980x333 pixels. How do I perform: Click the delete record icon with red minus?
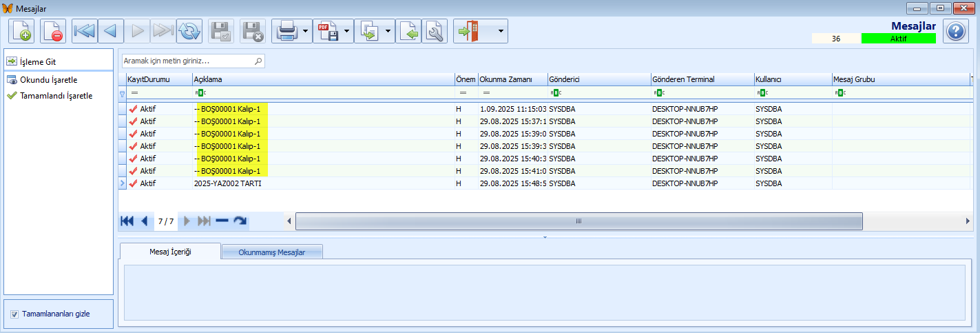tap(53, 31)
